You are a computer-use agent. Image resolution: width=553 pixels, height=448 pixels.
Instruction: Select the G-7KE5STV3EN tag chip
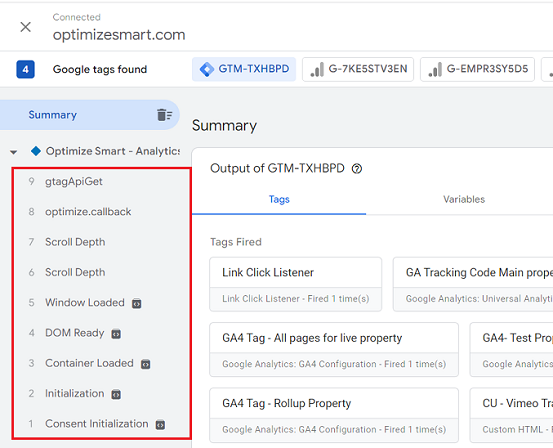coord(358,69)
